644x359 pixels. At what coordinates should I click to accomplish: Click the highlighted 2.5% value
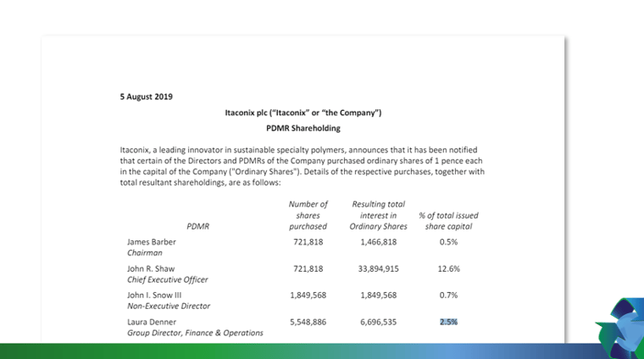448,323
